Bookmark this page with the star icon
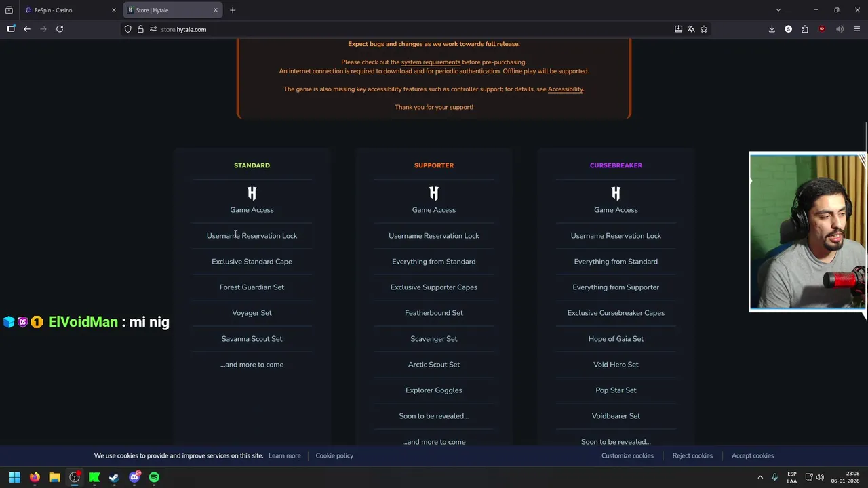This screenshot has width=868, height=488. (704, 29)
